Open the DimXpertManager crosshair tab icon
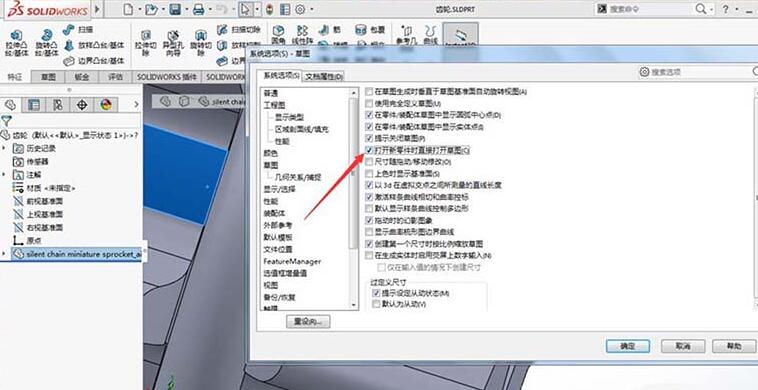This screenshot has height=390, width=758. (x=82, y=104)
